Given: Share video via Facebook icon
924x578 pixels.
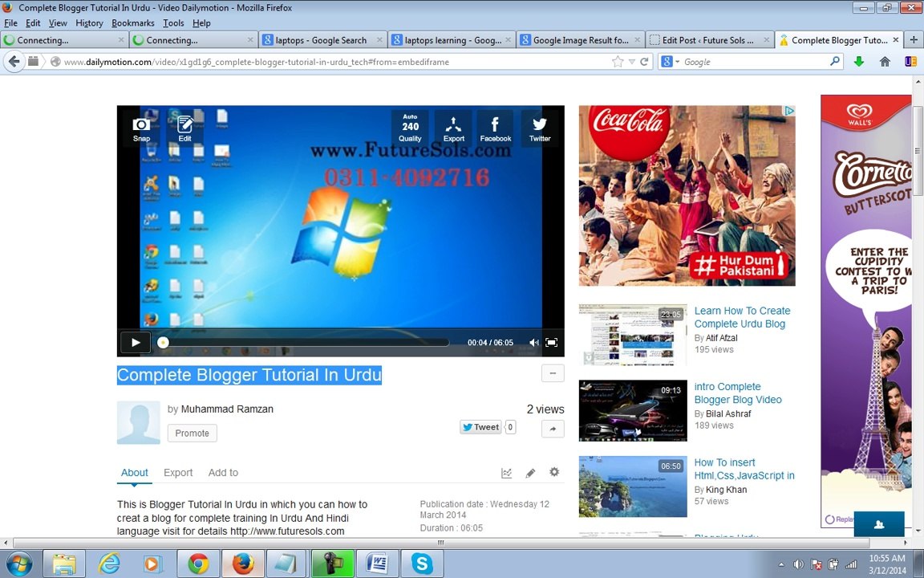Looking at the screenshot, I should (496, 128).
